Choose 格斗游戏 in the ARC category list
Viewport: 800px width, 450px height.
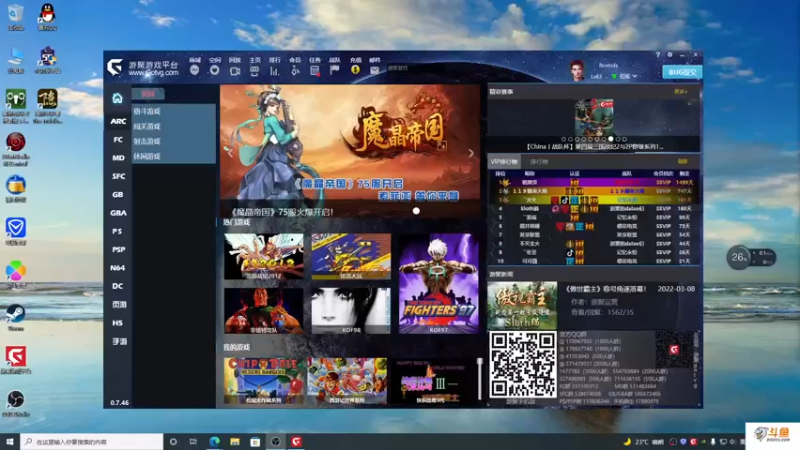(173, 111)
